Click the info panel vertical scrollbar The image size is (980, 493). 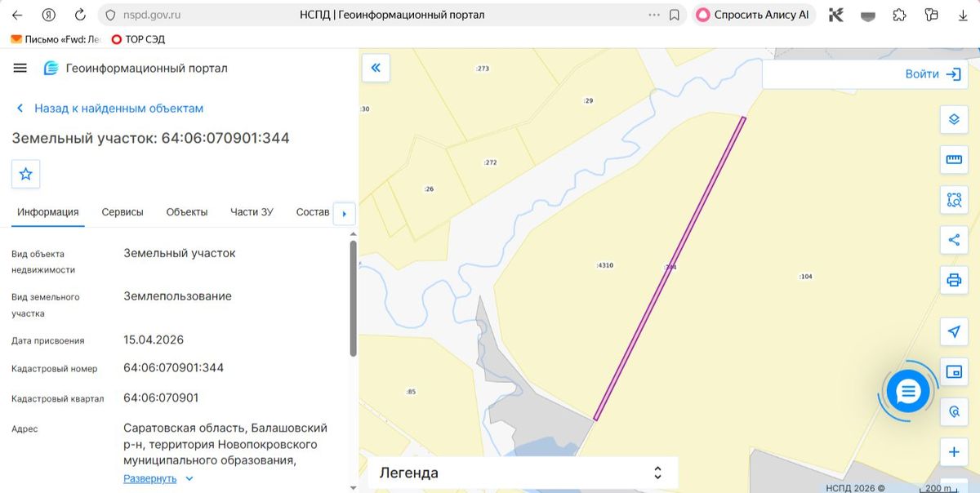click(353, 298)
